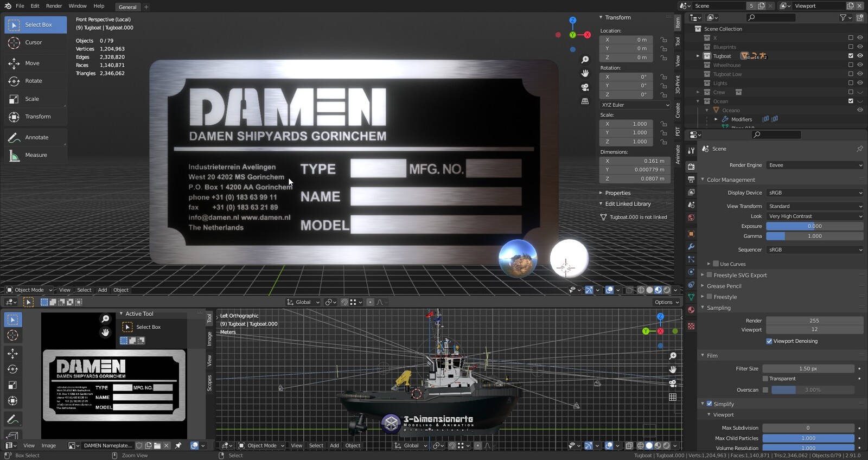Open the Material properties tab

691,310
